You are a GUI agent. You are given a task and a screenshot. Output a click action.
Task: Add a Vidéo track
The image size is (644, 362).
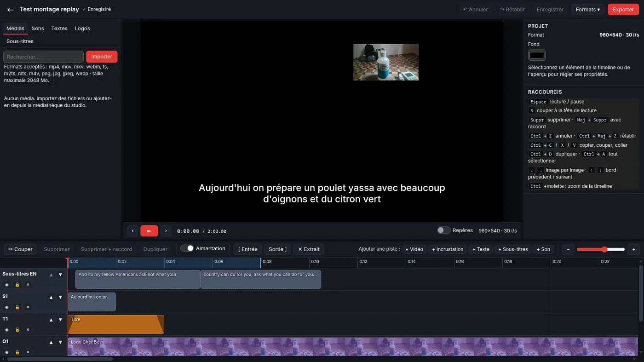[x=414, y=249]
